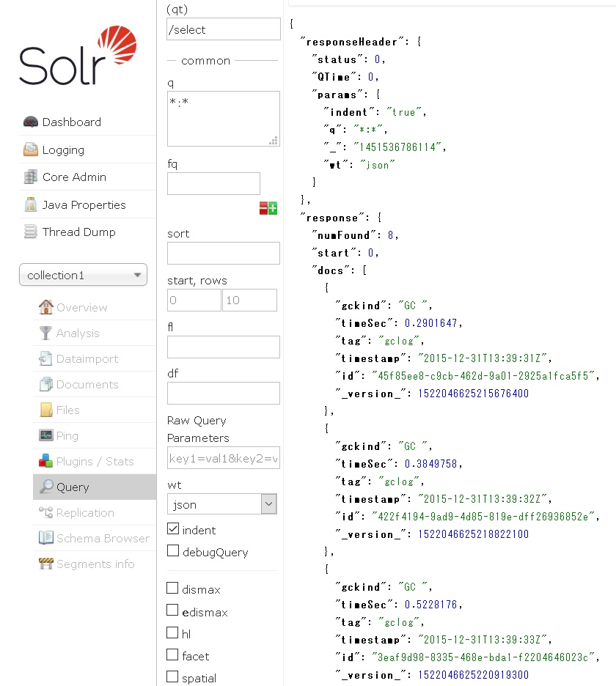Go to the Ping check

[67, 435]
